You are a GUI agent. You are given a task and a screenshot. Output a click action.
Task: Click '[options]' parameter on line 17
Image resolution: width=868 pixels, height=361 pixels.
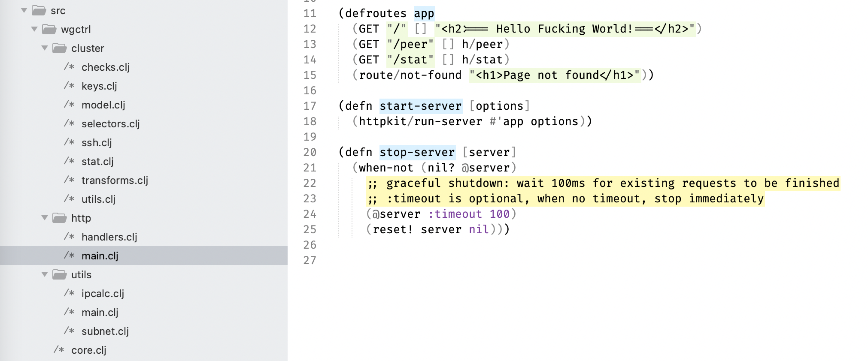[500, 106]
